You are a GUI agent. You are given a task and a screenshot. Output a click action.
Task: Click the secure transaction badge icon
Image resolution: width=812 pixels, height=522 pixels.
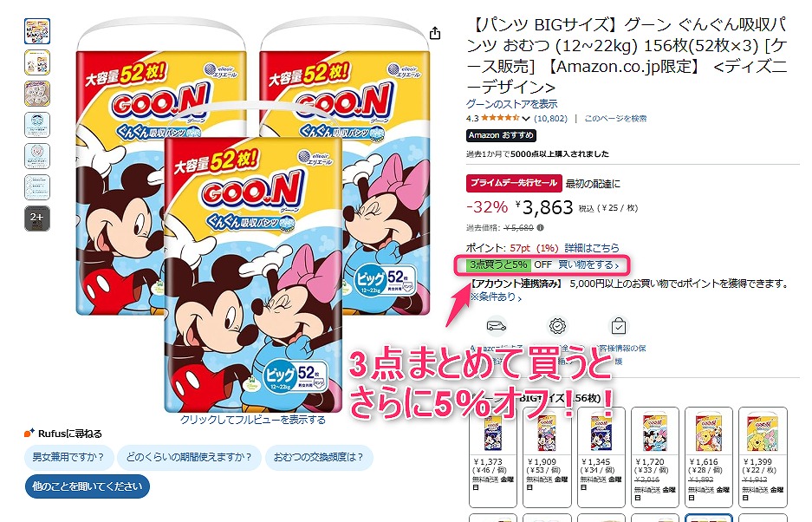click(x=557, y=326)
